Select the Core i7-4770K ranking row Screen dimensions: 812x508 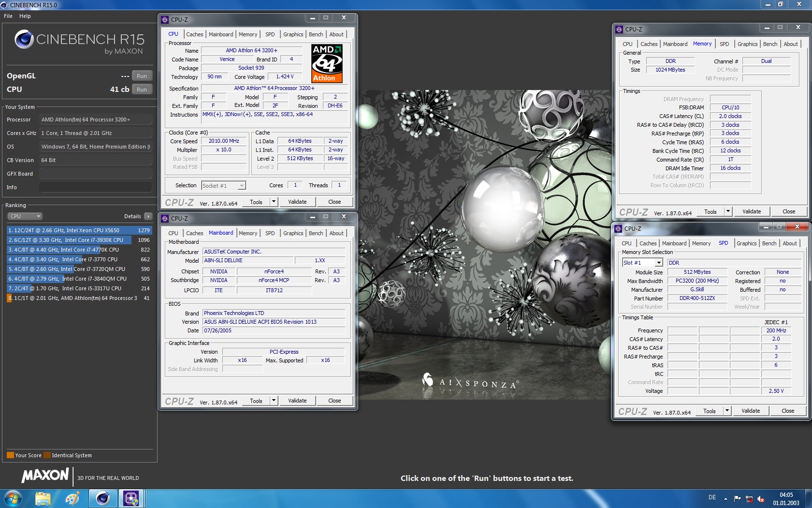(79, 250)
